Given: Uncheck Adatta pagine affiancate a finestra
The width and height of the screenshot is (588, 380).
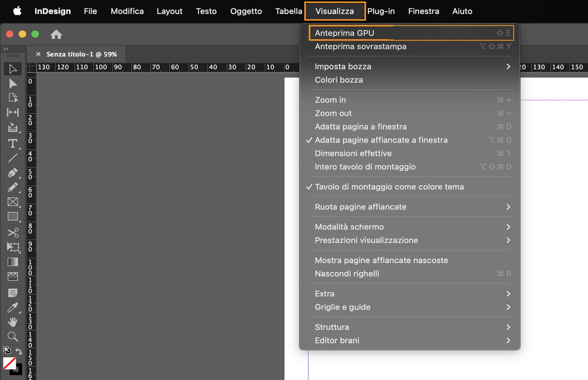Looking at the screenshot, I should pos(381,140).
